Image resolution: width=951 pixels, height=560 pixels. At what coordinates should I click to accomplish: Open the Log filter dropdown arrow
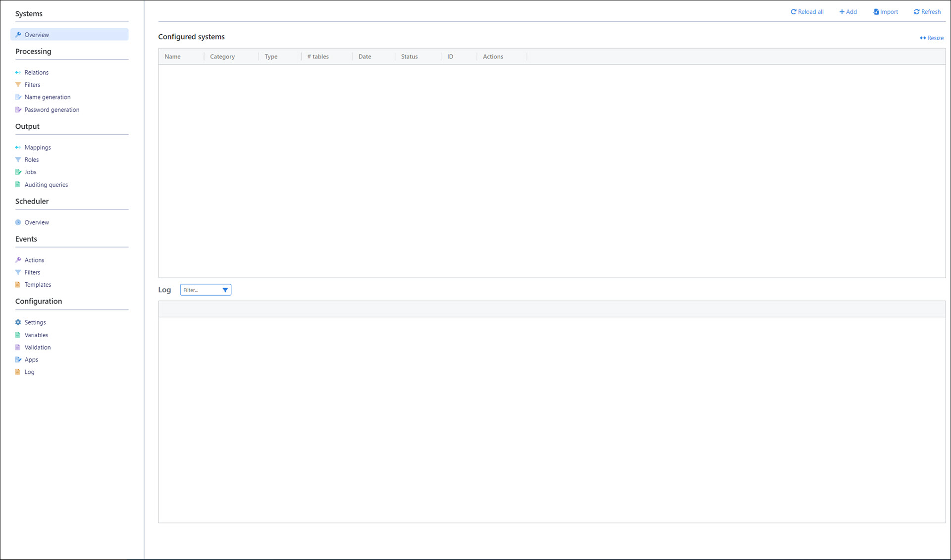(x=225, y=290)
